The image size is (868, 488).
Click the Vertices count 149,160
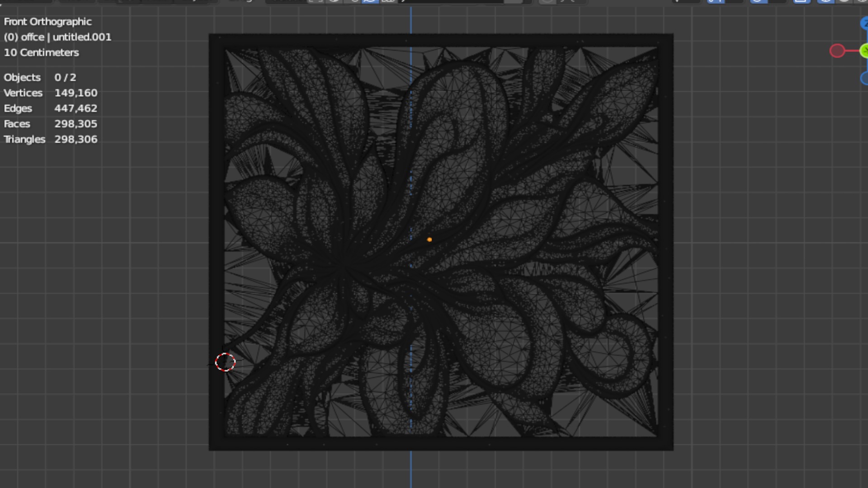point(75,93)
